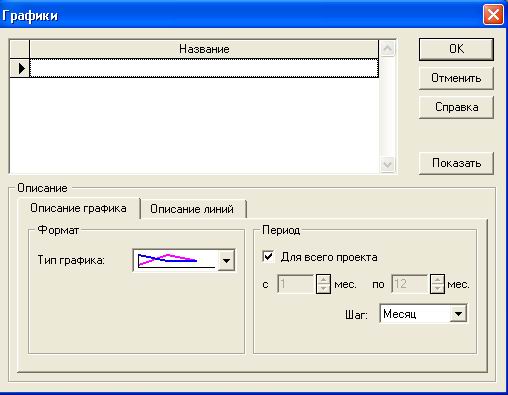508x395 pixels.
Task: Click the scroll up arrow of the list
Action: pos(387,48)
